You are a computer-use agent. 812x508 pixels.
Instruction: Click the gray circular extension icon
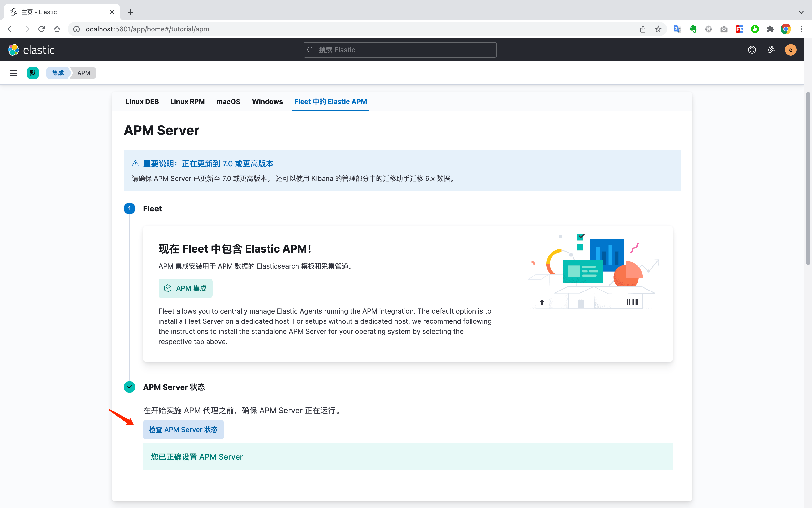708,29
